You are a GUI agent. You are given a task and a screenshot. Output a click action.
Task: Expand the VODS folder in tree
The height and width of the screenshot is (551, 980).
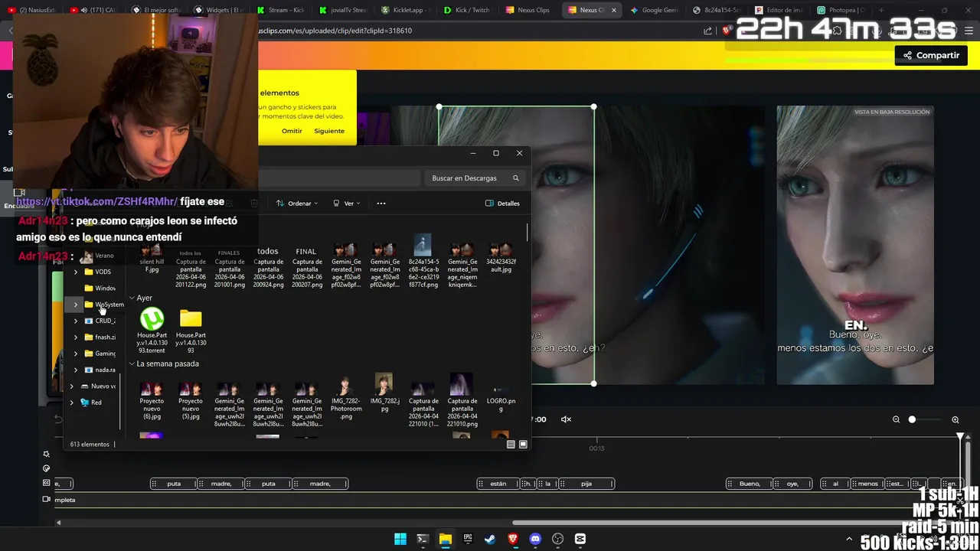(75, 272)
